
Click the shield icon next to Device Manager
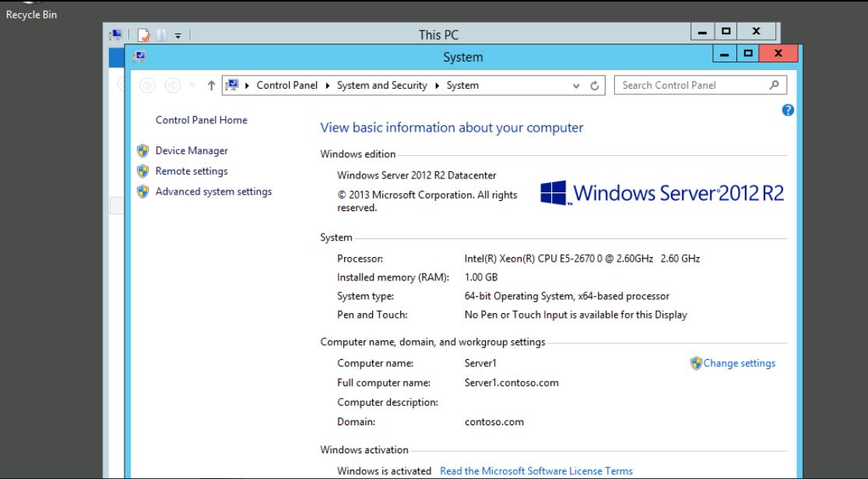pyautogui.click(x=142, y=150)
